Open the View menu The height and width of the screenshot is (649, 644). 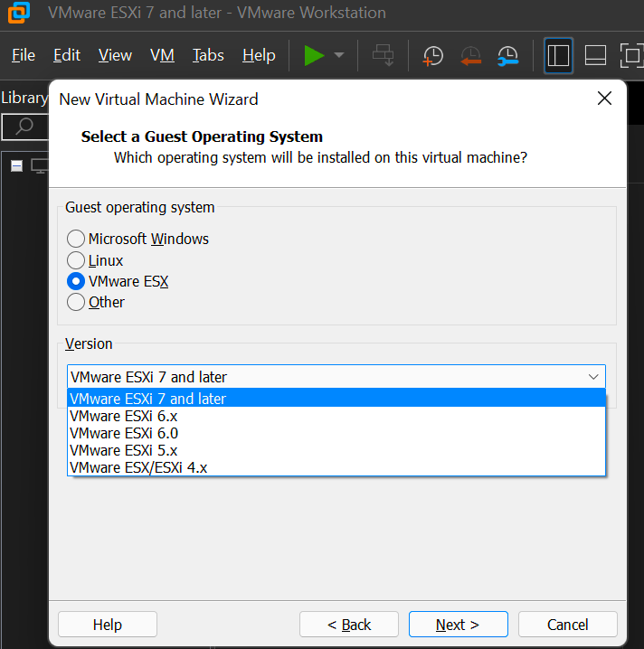115,55
